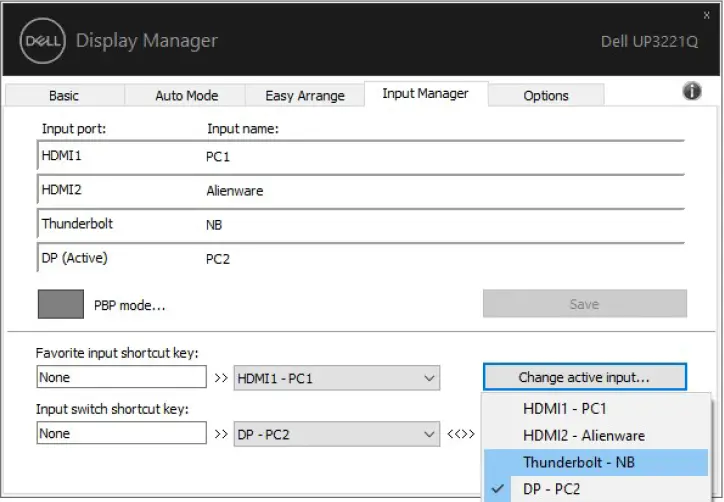Go to the Easy Arrange tab

coord(305,96)
